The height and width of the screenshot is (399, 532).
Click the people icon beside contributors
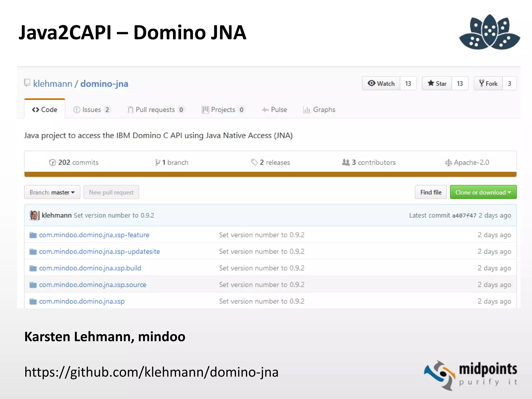346,162
